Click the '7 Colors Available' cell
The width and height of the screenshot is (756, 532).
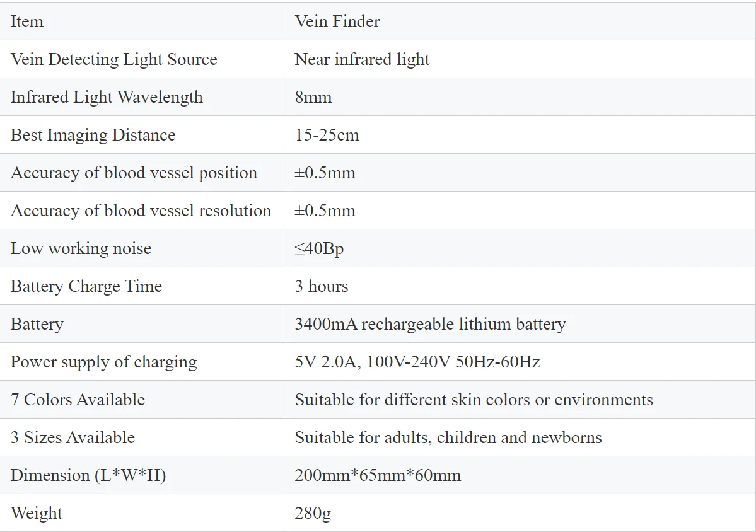[x=78, y=400]
